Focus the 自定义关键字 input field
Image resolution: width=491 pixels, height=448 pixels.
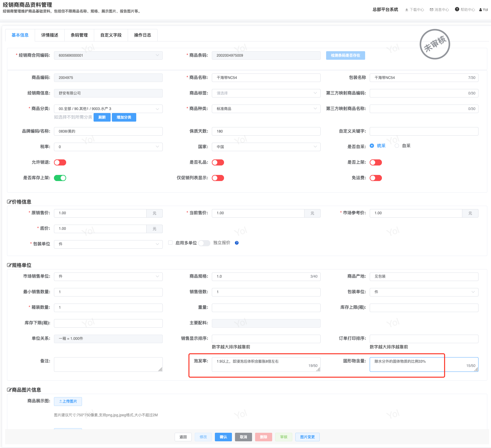point(424,131)
